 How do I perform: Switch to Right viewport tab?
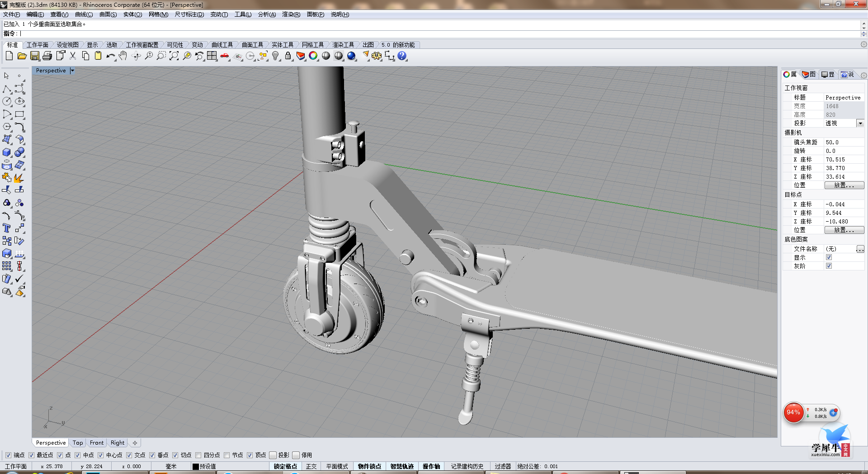pos(118,443)
